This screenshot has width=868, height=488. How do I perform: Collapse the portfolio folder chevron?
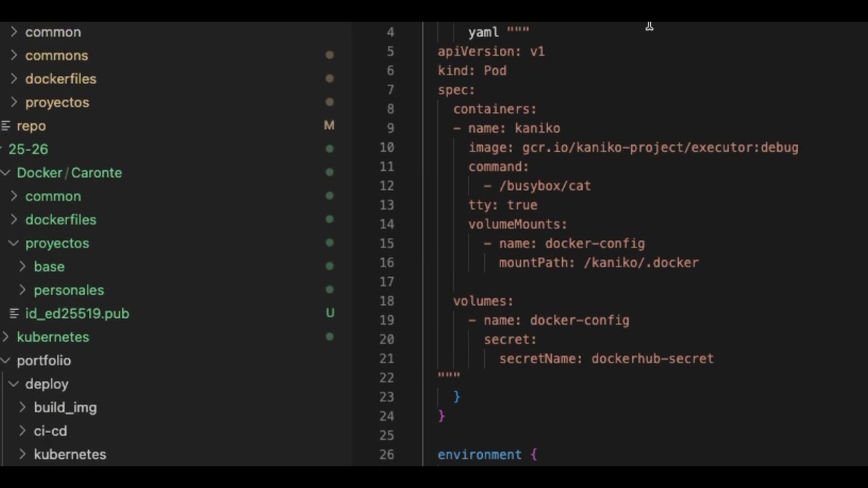click(x=5, y=361)
